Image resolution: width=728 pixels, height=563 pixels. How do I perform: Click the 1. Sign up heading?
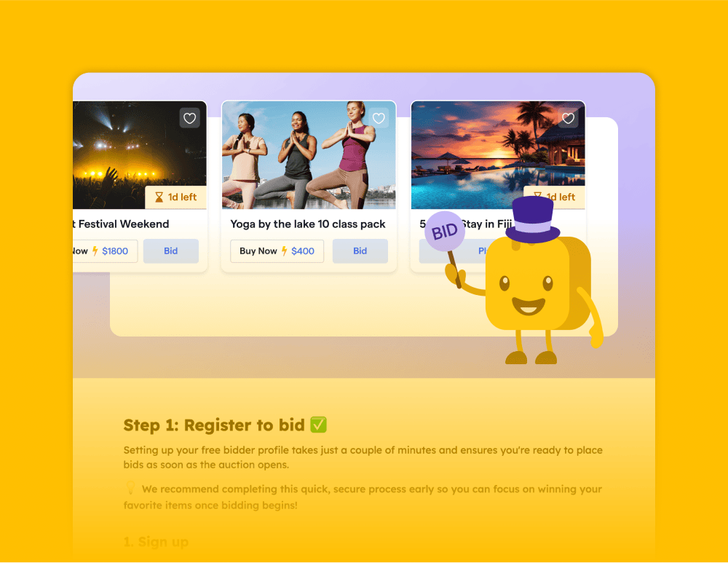pyautogui.click(x=156, y=542)
